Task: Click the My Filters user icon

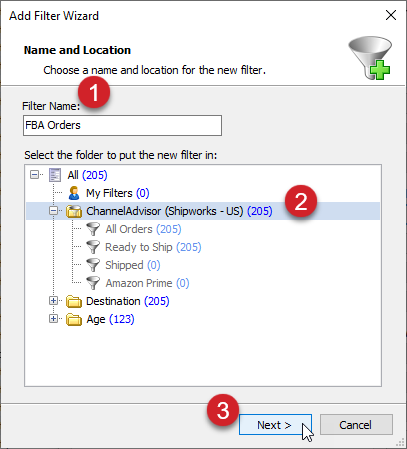Action: pyautogui.click(x=74, y=193)
